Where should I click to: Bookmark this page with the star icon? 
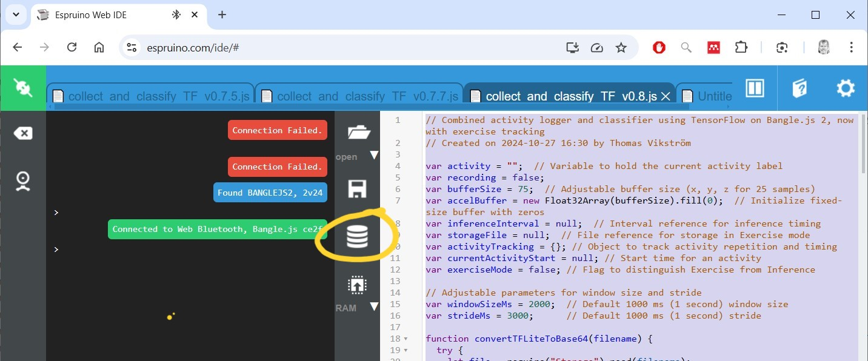pos(621,47)
